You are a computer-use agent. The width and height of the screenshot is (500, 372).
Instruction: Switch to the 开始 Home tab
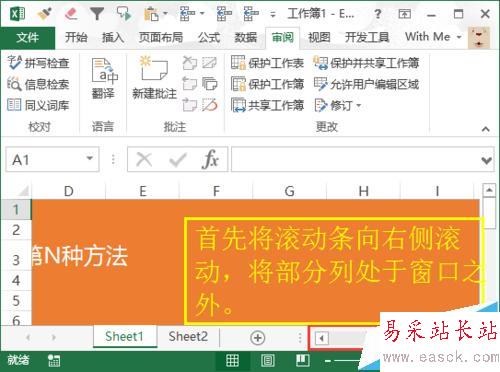tap(76, 37)
